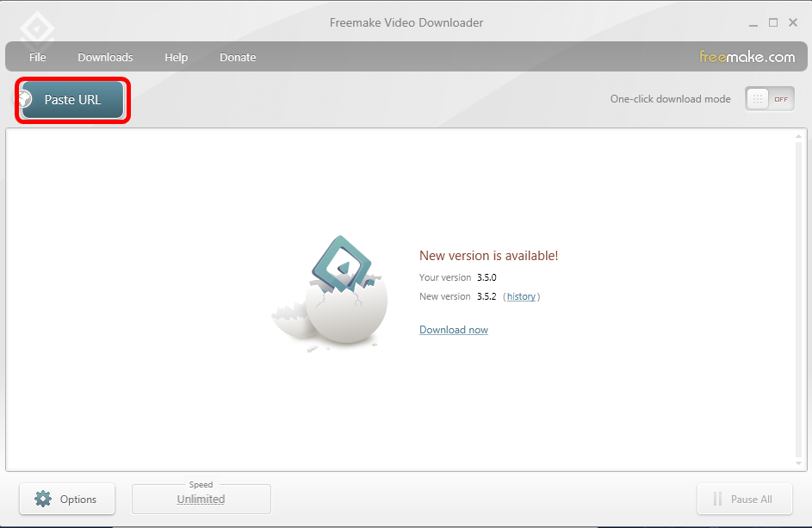Toggle One-click download mode switch
Image resolution: width=812 pixels, height=528 pixels.
(770, 99)
